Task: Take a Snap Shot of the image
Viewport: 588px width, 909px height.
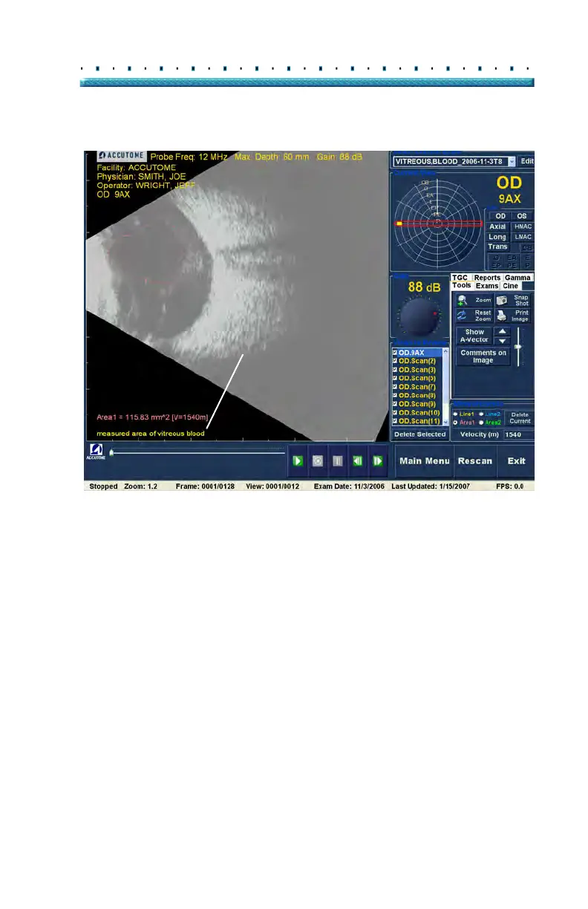Action: (502, 300)
